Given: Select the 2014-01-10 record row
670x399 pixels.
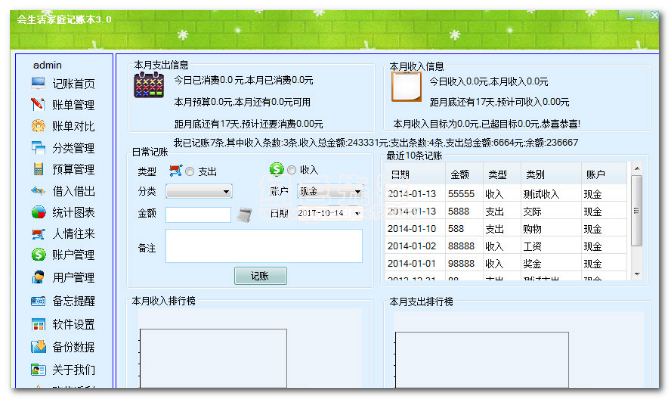Looking at the screenshot, I should pos(506,229).
